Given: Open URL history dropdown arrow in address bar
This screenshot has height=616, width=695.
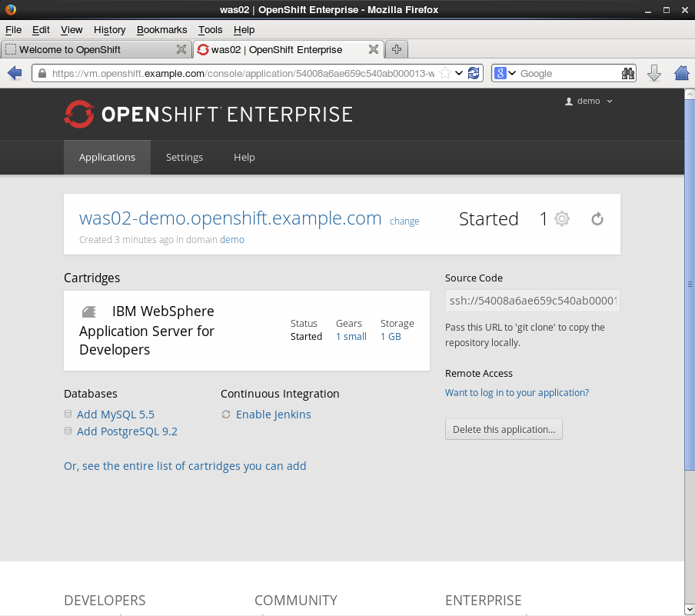Looking at the screenshot, I should 459,73.
